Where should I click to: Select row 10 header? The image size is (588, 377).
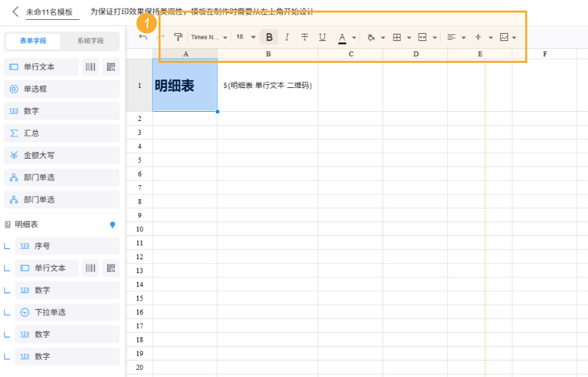pyautogui.click(x=139, y=229)
